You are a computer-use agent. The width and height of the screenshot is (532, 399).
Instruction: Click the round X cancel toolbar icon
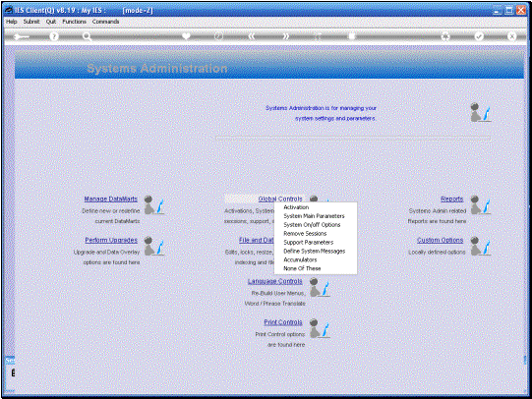pyautogui.click(x=512, y=36)
